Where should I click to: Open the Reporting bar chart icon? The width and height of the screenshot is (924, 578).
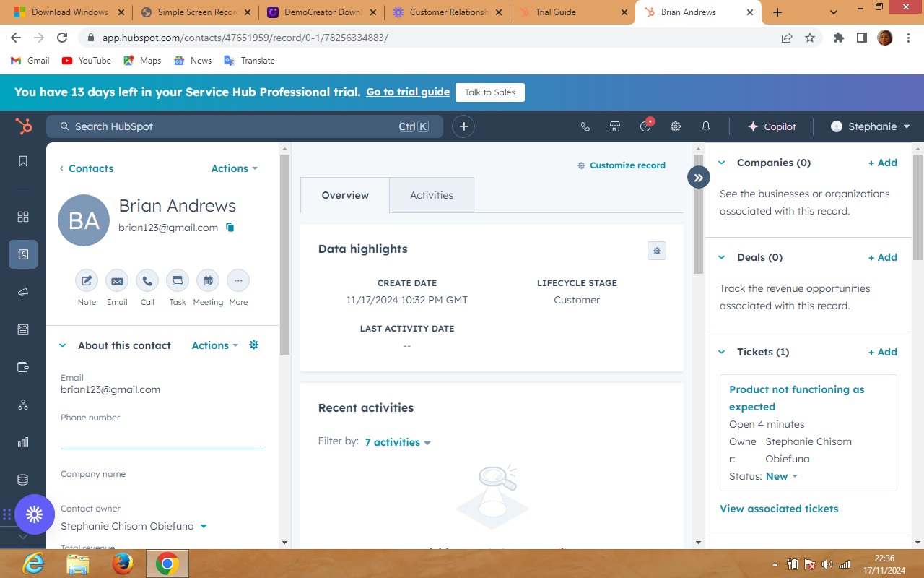tap(22, 441)
